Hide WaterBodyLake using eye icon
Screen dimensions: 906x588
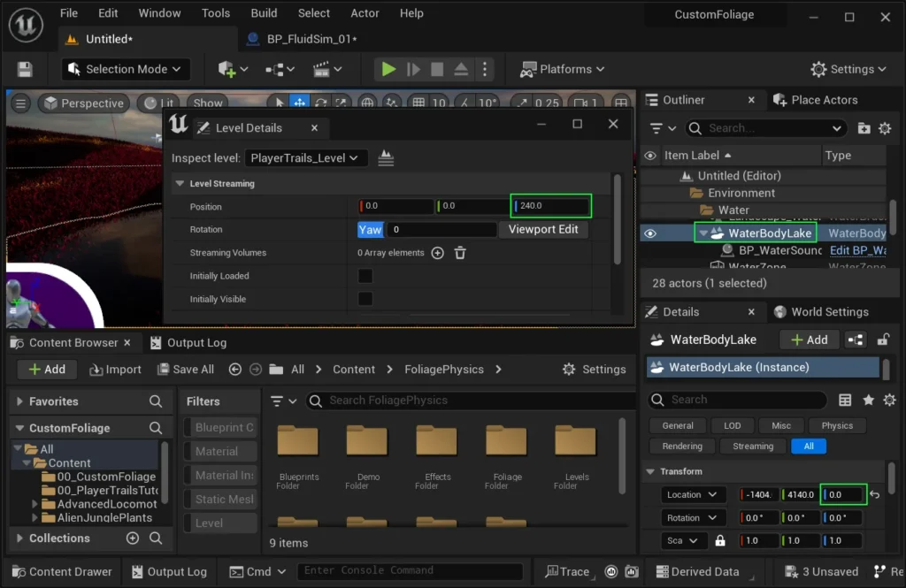pyautogui.click(x=650, y=233)
